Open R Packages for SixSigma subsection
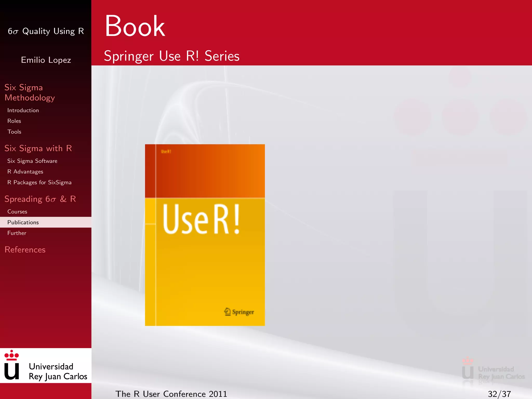 point(39,182)
